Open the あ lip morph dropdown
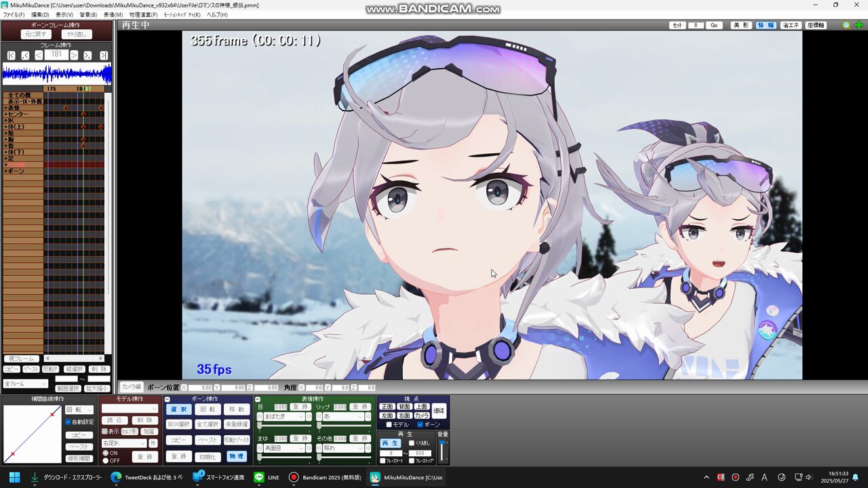The height and width of the screenshot is (488, 868). pyautogui.click(x=343, y=416)
